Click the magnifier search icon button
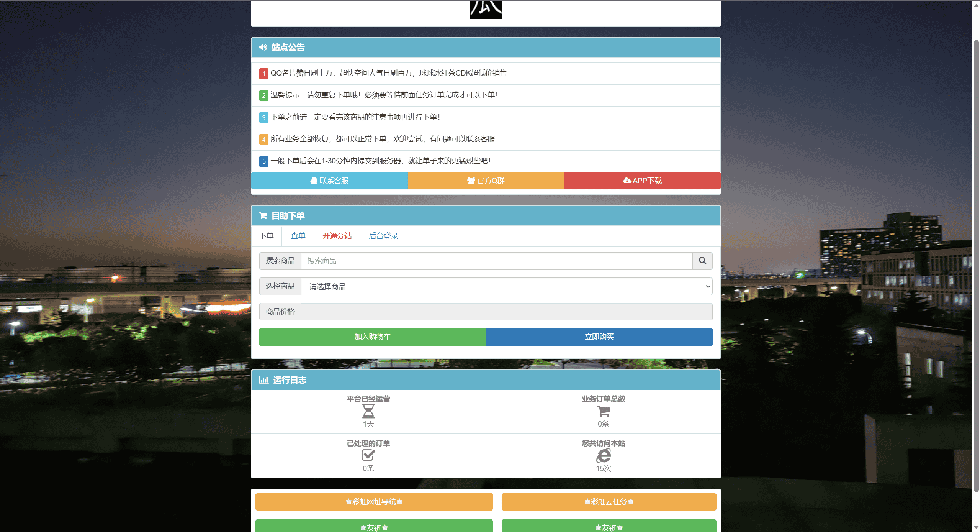This screenshot has height=532, width=980. (702, 261)
